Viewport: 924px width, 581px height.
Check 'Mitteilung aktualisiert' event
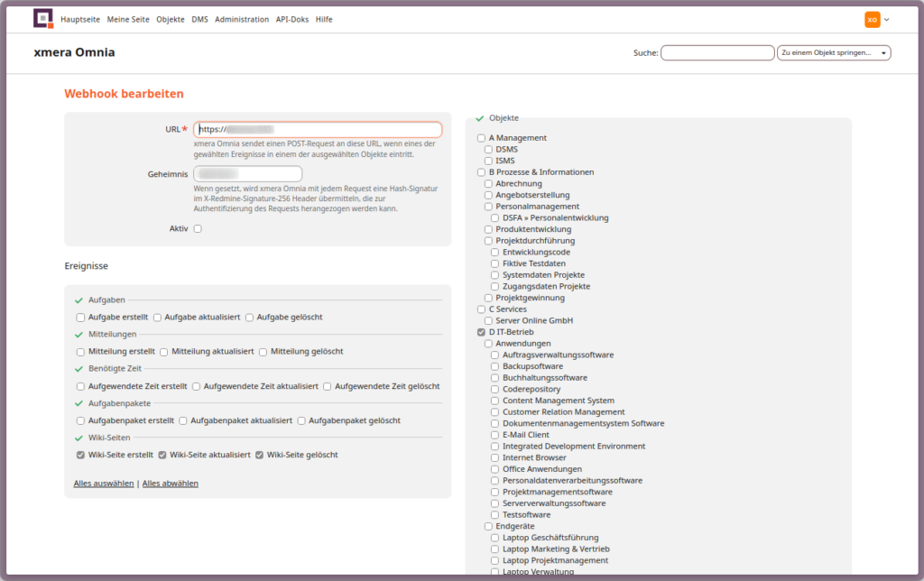(x=164, y=352)
